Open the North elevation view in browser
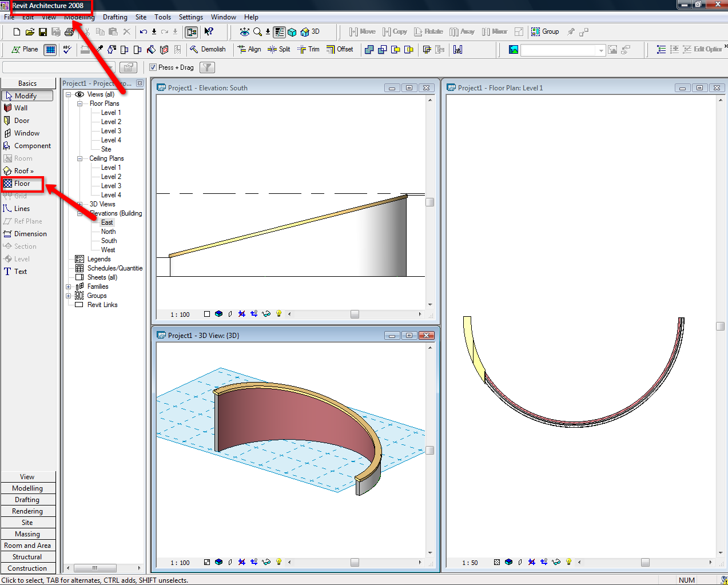This screenshot has height=585, width=728. click(108, 232)
